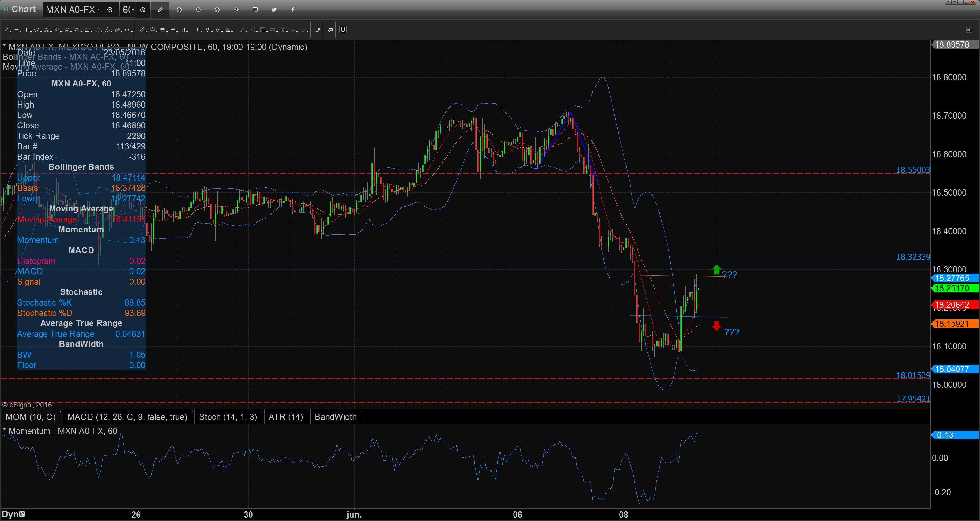Viewport: 980px width, 521px height.
Task: Click the 18.55003 horizontal line label
Action: pos(913,170)
